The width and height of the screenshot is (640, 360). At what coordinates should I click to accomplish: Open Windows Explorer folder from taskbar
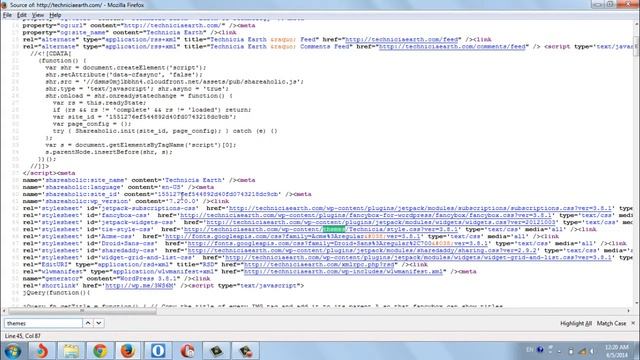point(71,351)
